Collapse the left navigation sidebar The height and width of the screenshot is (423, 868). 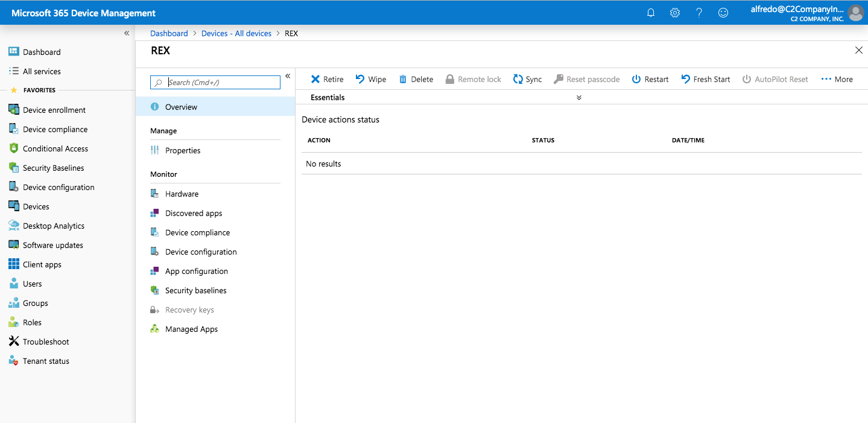click(127, 33)
